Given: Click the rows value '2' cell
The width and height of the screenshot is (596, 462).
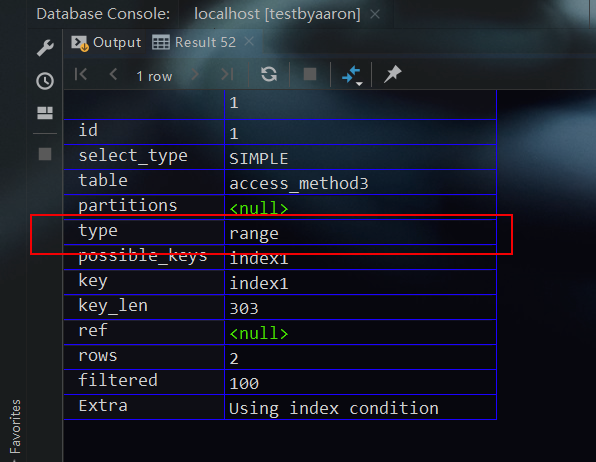Looking at the screenshot, I should (x=360, y=357).
